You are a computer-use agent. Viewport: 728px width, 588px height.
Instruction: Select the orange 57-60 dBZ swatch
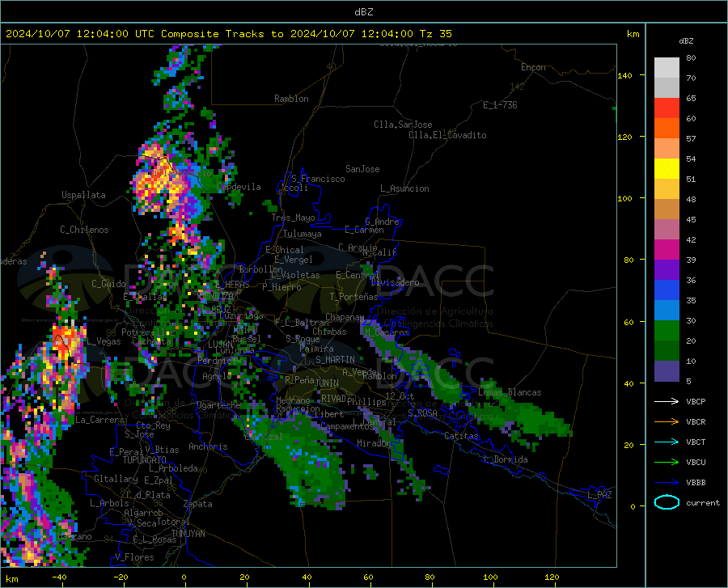tap(667, 129)
